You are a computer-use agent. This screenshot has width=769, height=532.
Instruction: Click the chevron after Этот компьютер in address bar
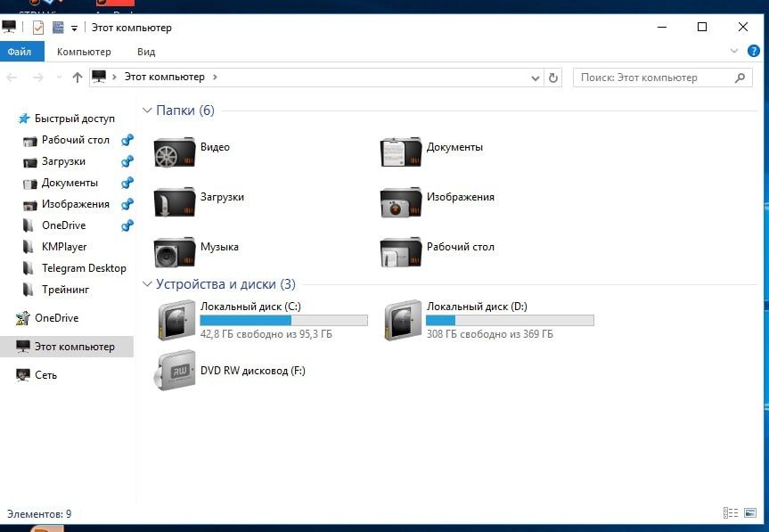coord(215,77)
